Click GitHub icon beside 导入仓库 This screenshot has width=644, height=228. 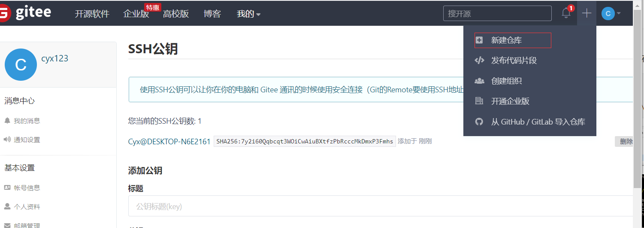pos(479,122)
